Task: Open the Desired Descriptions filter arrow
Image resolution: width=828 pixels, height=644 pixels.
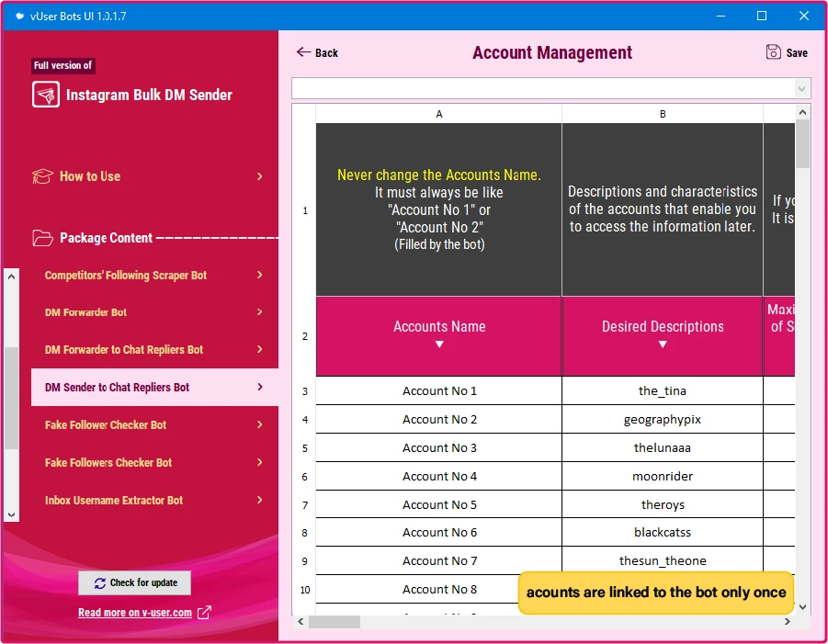Action: (663, 345)
